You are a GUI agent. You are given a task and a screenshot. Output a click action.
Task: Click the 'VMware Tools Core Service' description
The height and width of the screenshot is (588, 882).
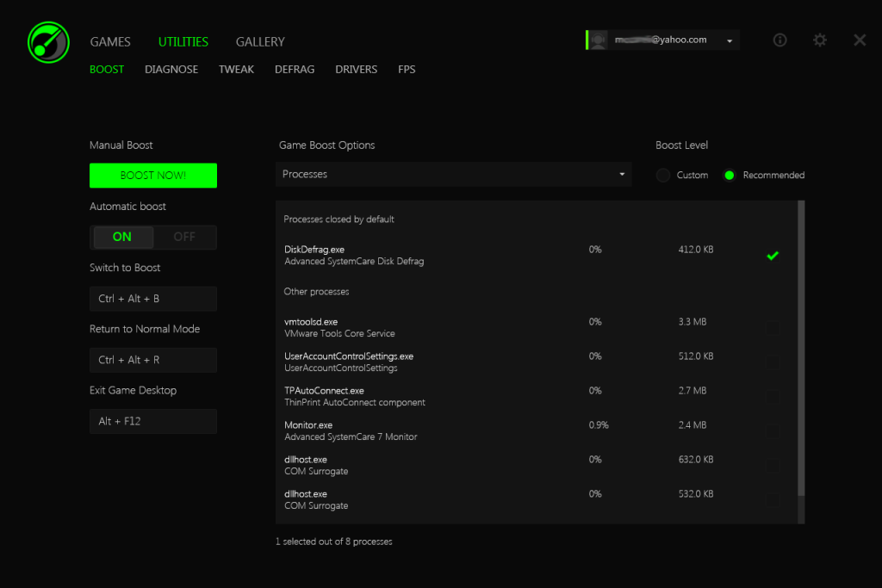339,334
